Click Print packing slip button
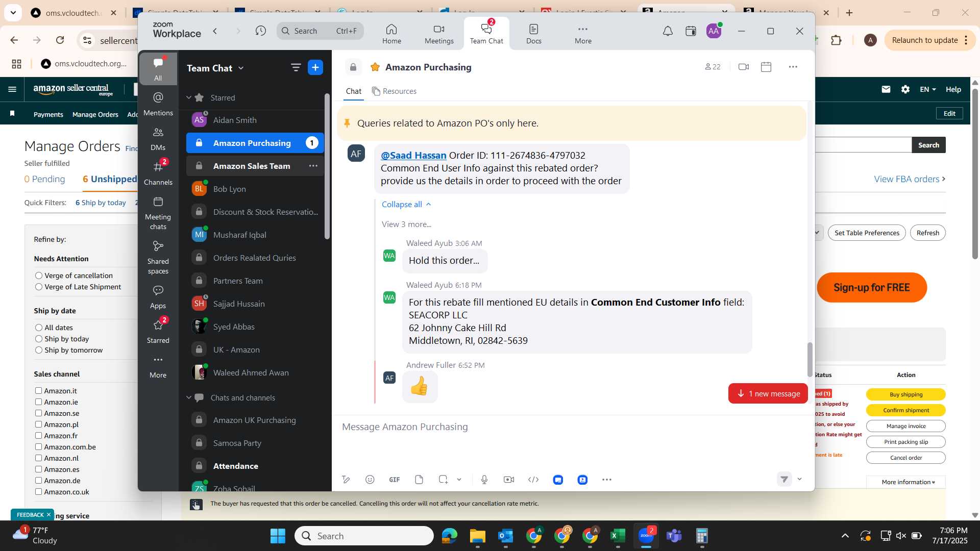The image size is (980, 551). (906, 442)
